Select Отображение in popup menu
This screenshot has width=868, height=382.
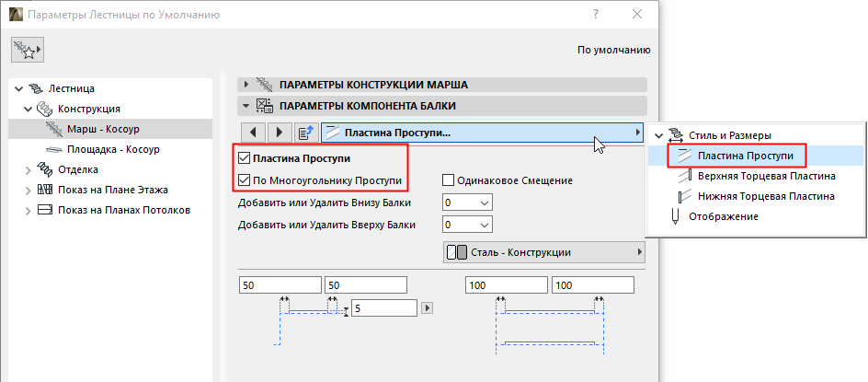724,216
